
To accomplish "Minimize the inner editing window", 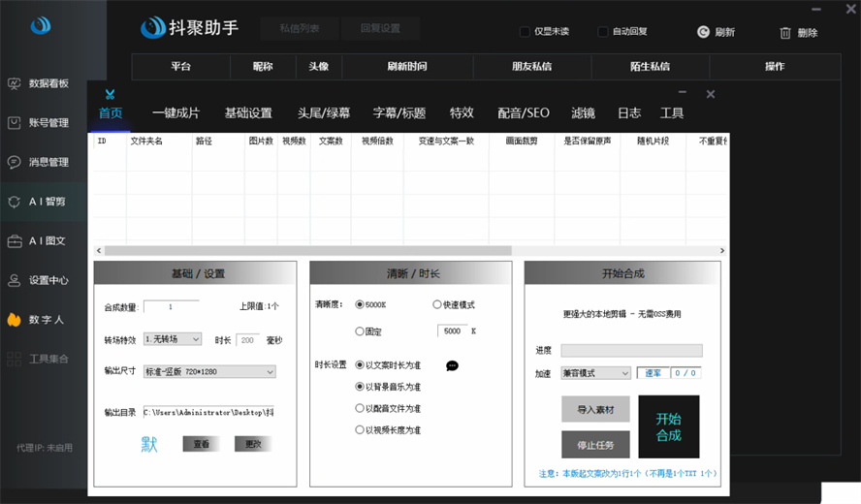I will pyautogui.click(x=683, y=92).
